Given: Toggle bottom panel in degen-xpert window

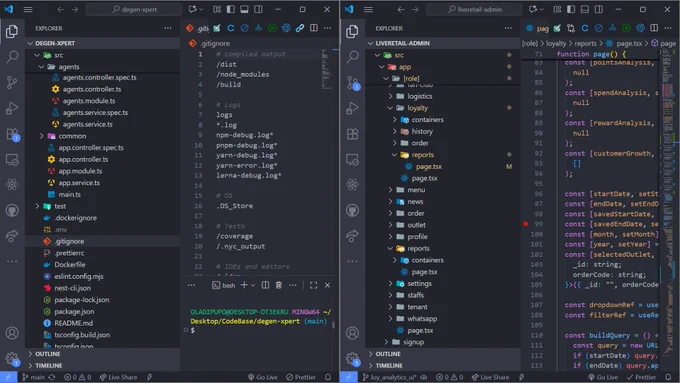Looking at the screenshot, I should (x=245, y=9).
